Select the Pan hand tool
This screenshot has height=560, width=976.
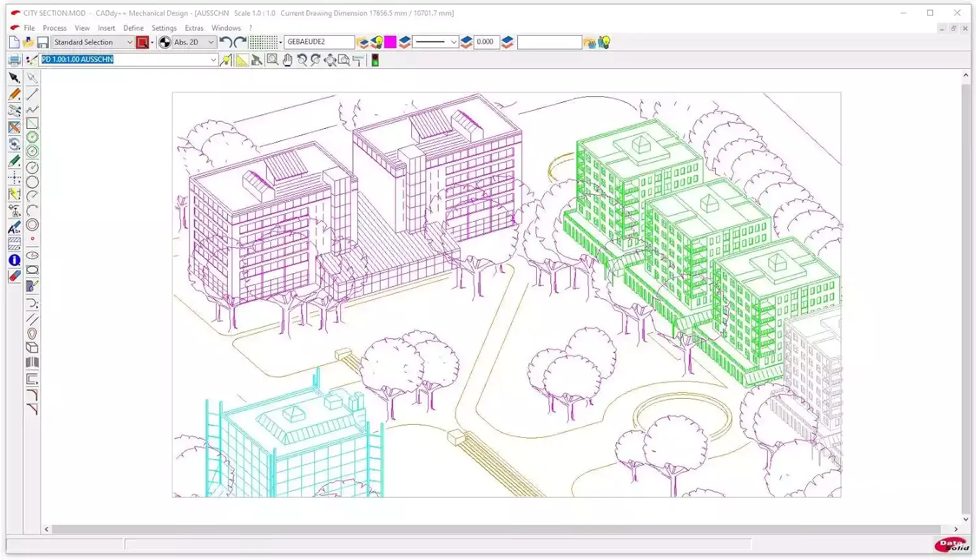pyautogui.click(x=287, y=59)
